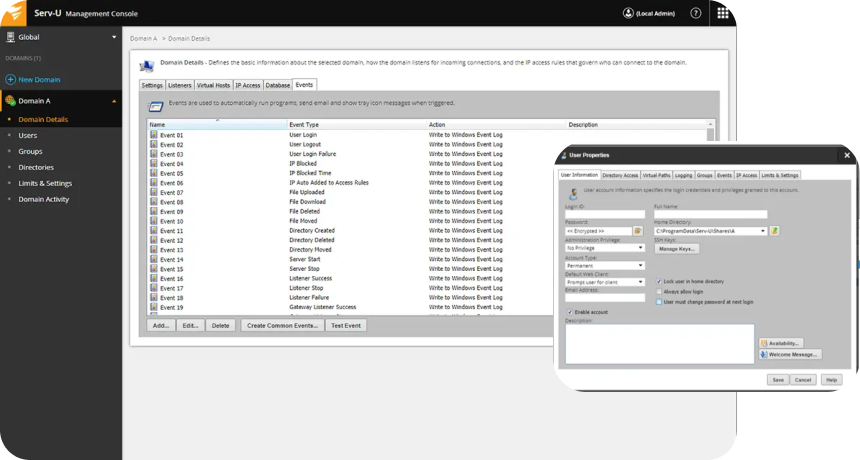Open Groups in the sidebar
Viewport: 860px width, 460px height.
click(30, 151)
